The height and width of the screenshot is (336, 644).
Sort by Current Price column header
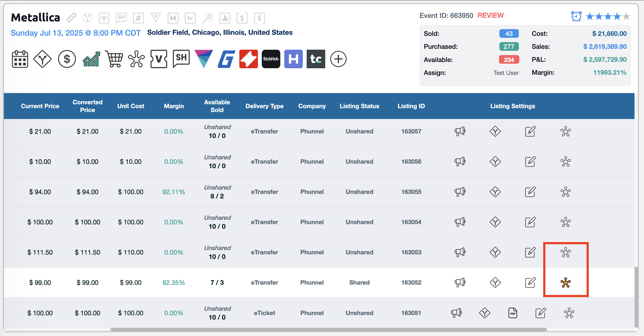coord(40,106)
